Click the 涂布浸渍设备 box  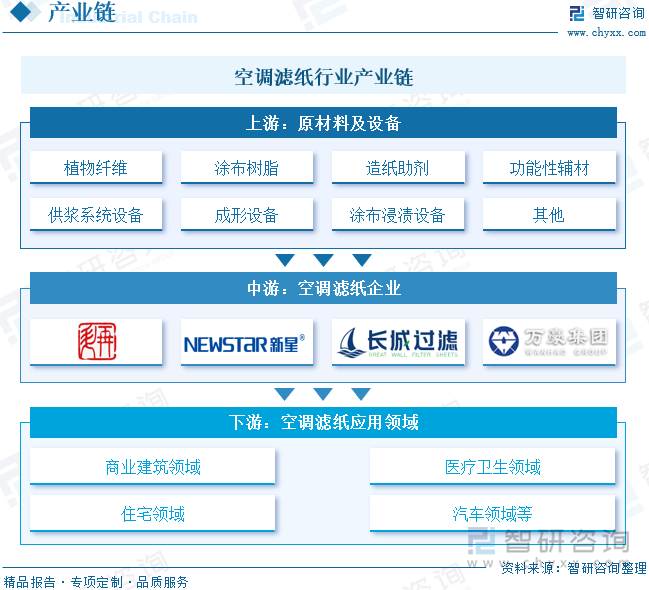[x=398, y=214]
